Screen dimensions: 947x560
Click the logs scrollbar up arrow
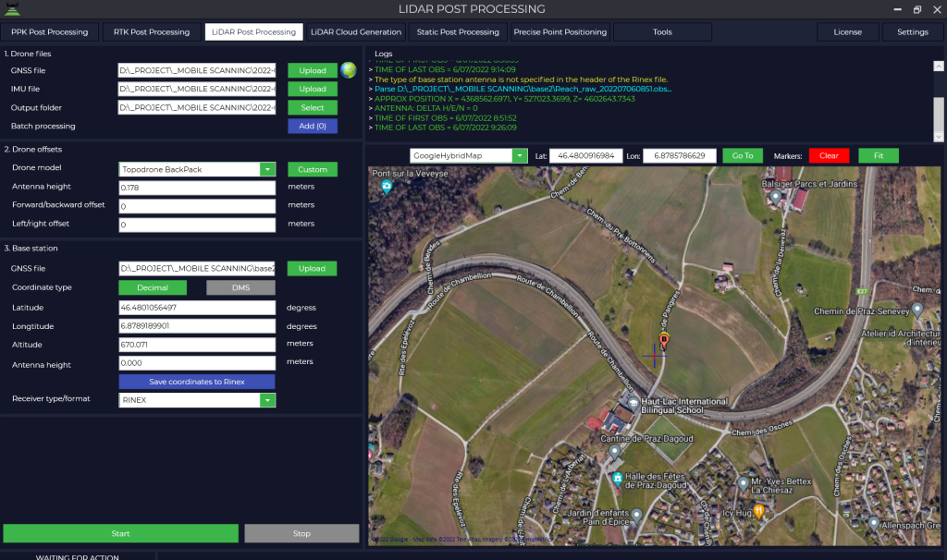[939, 66]
